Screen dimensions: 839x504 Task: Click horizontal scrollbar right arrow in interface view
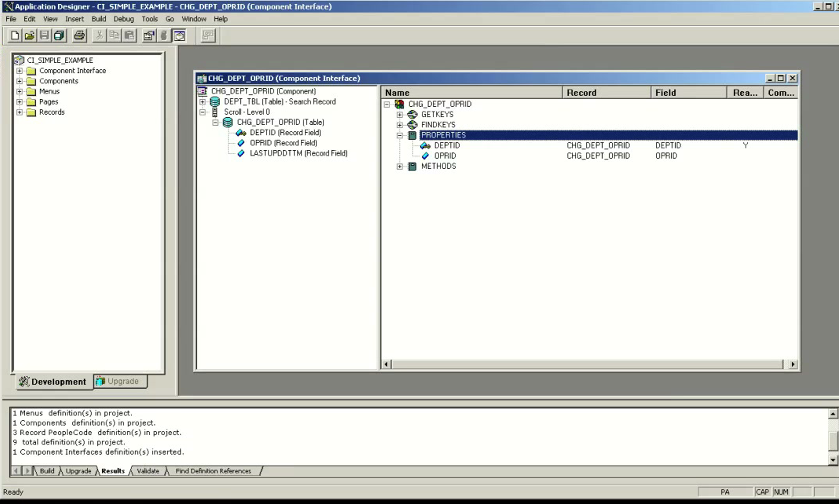pyautogui.click(x=793, y=364)
